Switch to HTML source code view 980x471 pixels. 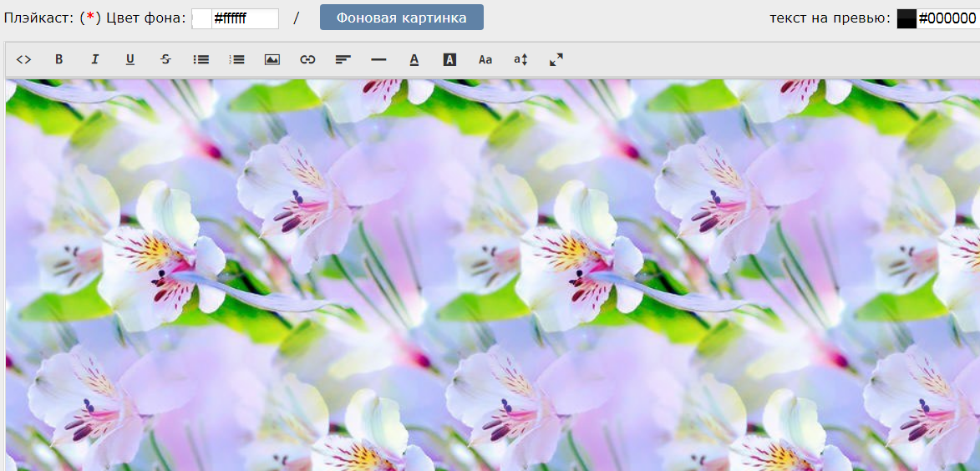(x=23, y=59)
